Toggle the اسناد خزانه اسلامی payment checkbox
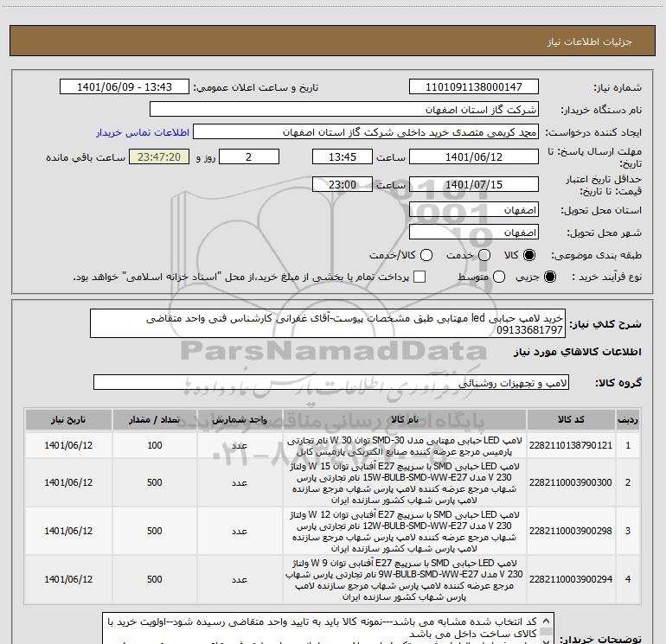The image size is (666, 644). (x=419, y=277)
